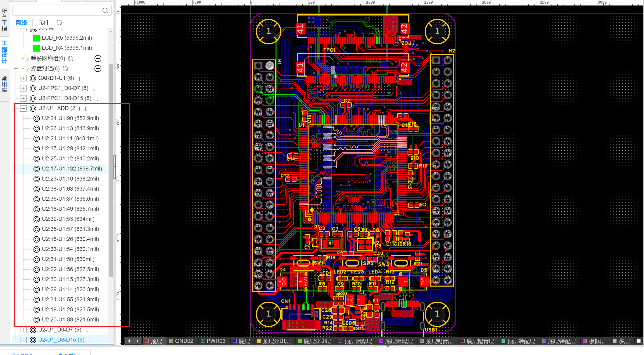Refresh the net list with the reload icon
The image size is (644, 355).
(x=59, y=23)
